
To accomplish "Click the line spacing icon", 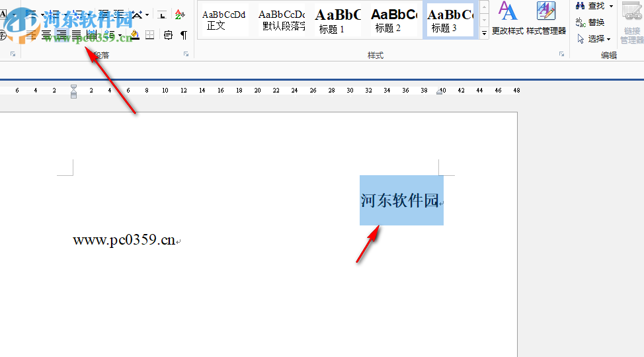I will [x=109, y=35].
